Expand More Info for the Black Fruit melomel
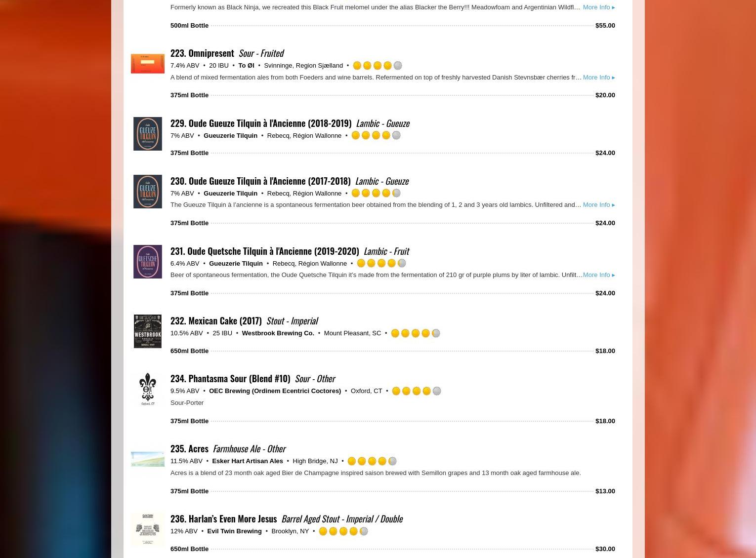This screenshot has width=756, height=558. pos(599,7)
